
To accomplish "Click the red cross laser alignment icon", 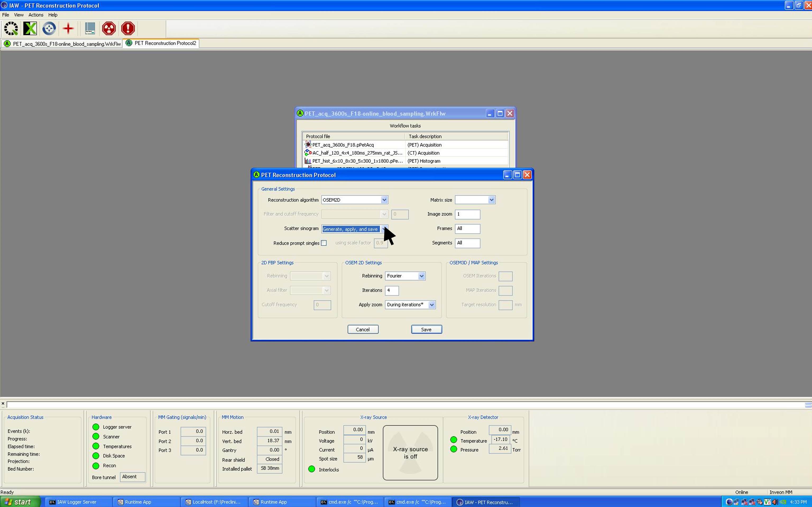I will point(68,29).
